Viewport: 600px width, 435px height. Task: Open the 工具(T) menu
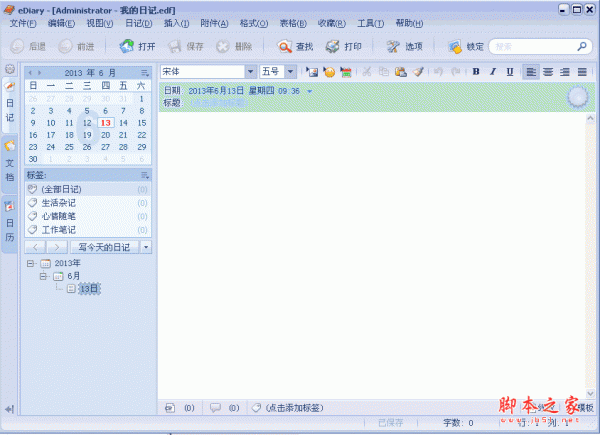point(370,24)
